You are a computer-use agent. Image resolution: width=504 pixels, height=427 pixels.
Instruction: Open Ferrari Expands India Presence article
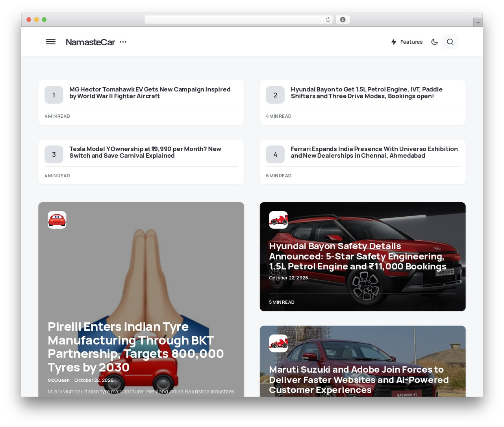374,152
